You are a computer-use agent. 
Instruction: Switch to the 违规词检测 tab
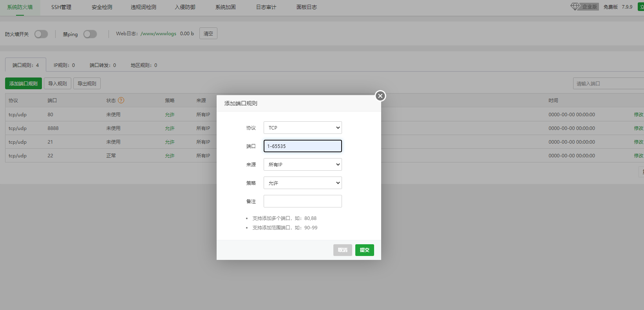tap(143, 7)
